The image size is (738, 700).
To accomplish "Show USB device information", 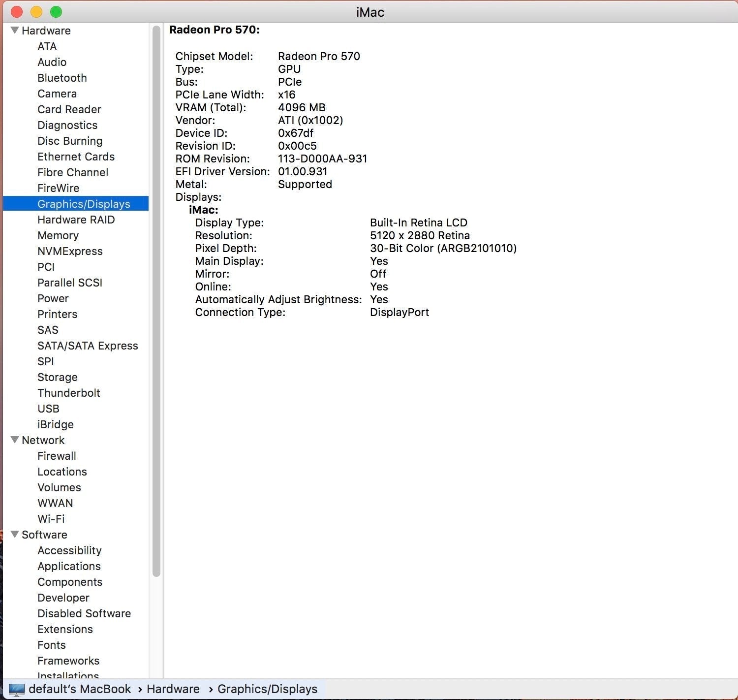I will click(48, 409).
